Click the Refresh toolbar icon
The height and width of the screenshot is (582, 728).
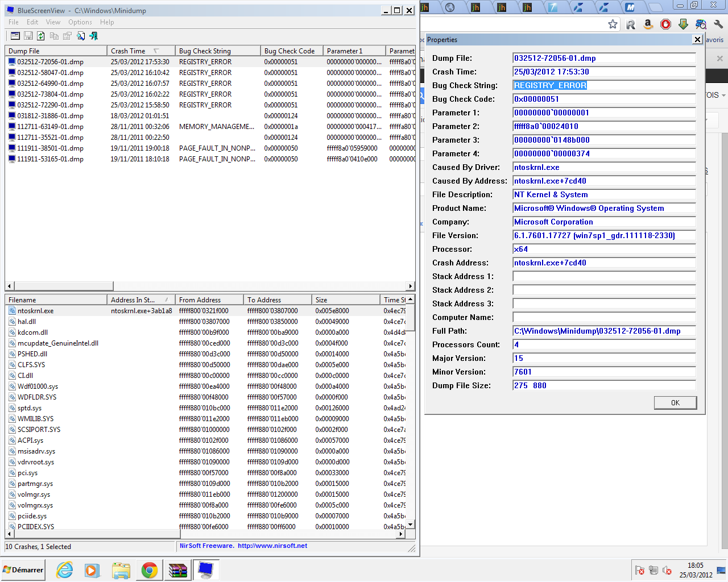point(41,36)
